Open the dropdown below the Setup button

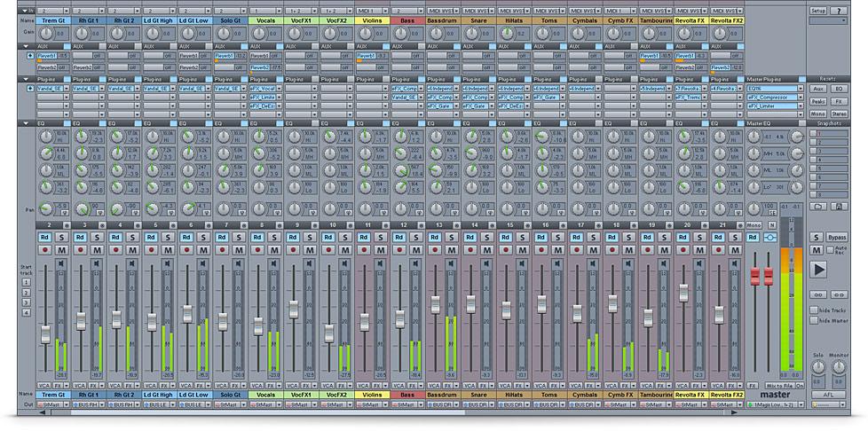(828, 20)
